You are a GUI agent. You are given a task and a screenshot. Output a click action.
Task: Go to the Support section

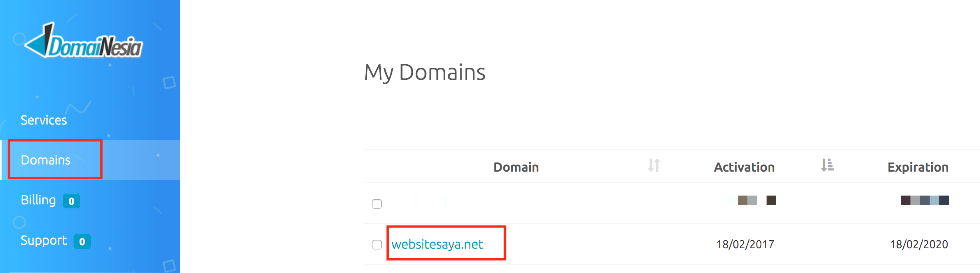pyautogui.click(x=44, y=241)
